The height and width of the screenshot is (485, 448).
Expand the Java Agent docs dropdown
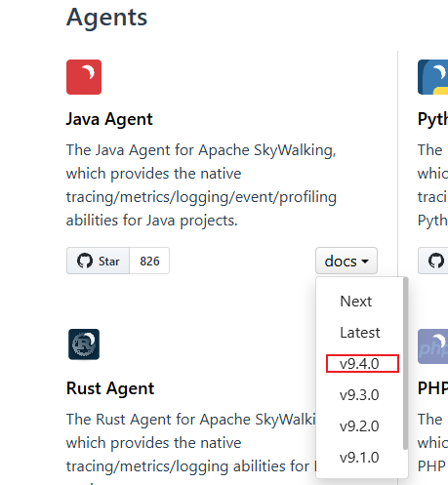click(x=346, y=261)
